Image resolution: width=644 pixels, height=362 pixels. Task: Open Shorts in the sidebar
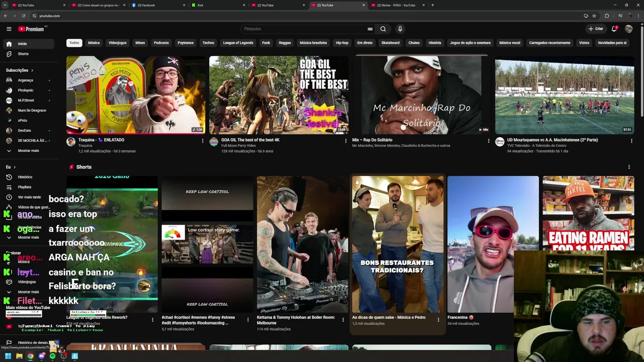coord(29,54)
